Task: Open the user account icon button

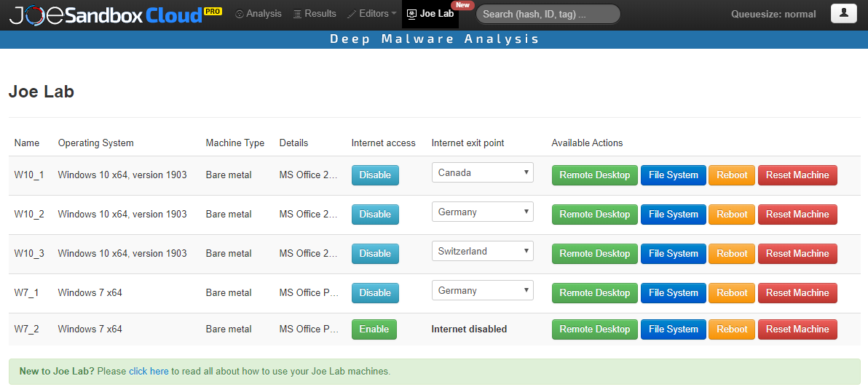Action: (844, 14)
